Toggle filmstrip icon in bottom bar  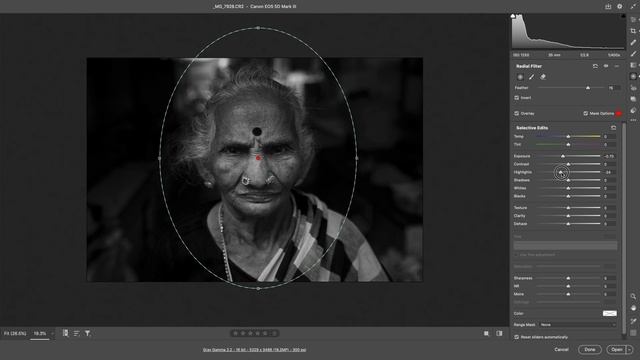tap(65, 333)
